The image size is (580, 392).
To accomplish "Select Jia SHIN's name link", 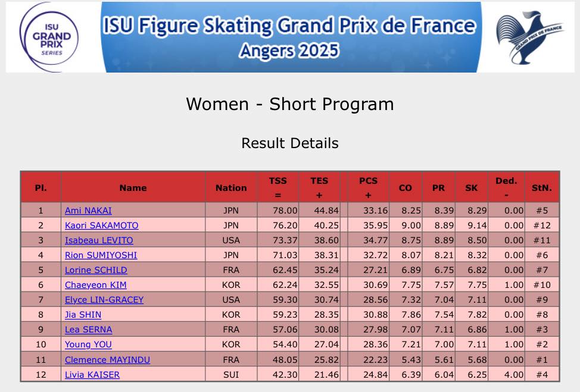I will coord(83,315).
